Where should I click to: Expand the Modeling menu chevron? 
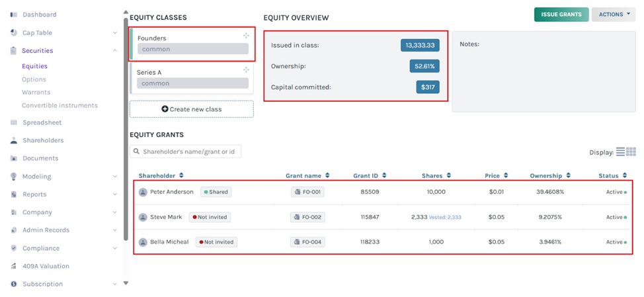115,176
